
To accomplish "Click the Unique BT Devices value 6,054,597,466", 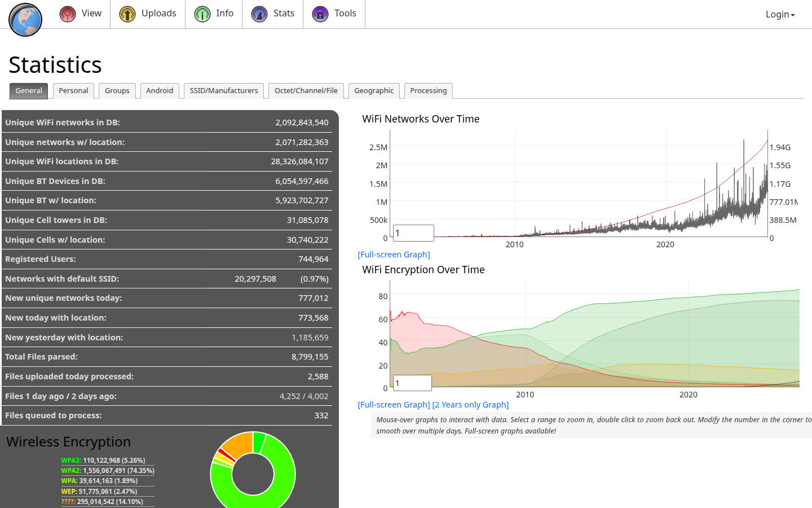I will coord(302,181).
